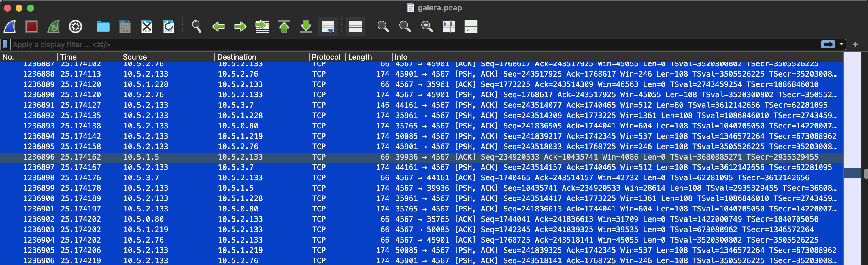
Task: Open a capture file
Action: (103, 27)
